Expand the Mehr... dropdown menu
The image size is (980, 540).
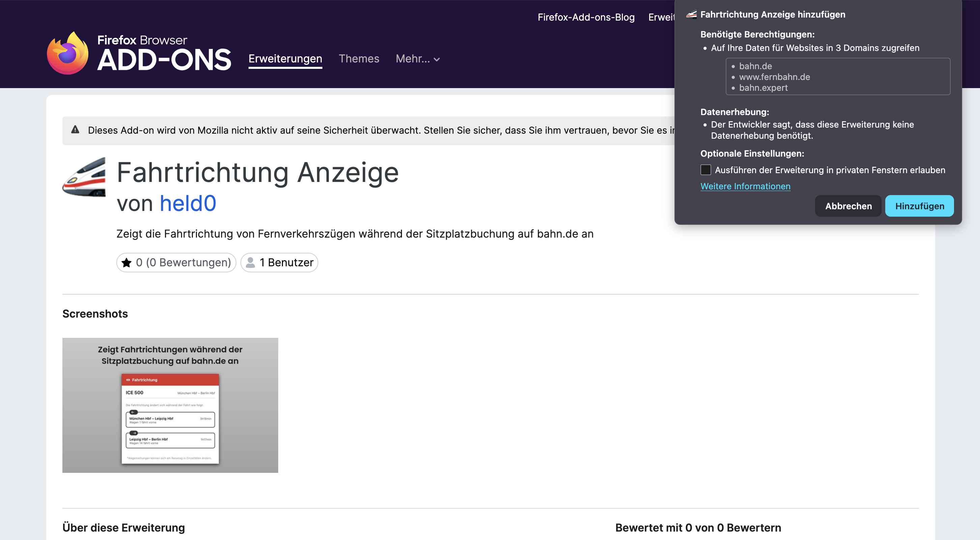[418, 59]
